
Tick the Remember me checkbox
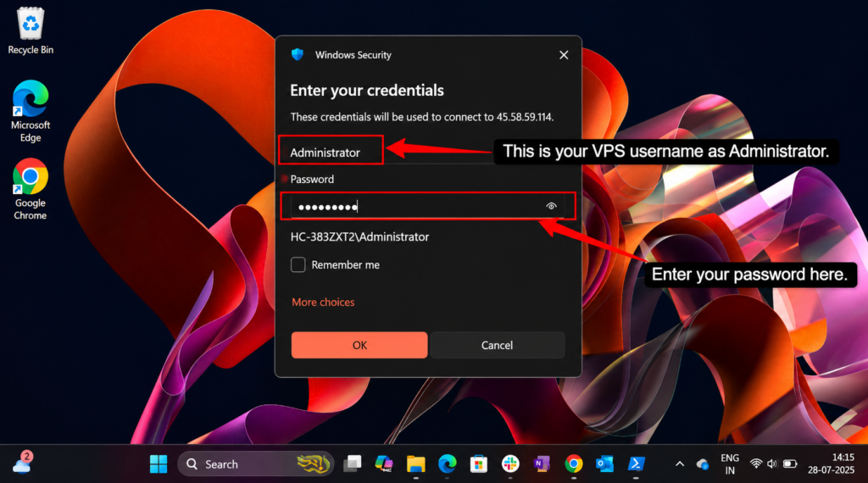pyautogui.click(x=298, y=265)
